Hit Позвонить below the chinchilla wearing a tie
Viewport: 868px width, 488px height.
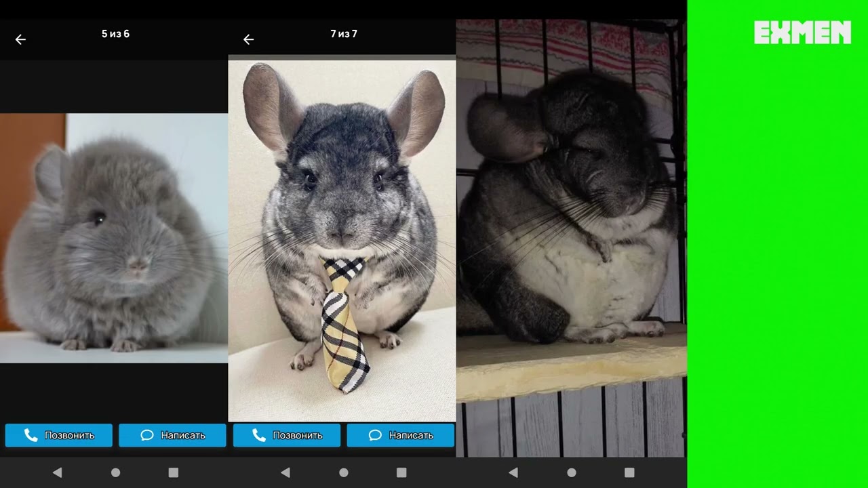pyautogui.click(x=287, y=435)
